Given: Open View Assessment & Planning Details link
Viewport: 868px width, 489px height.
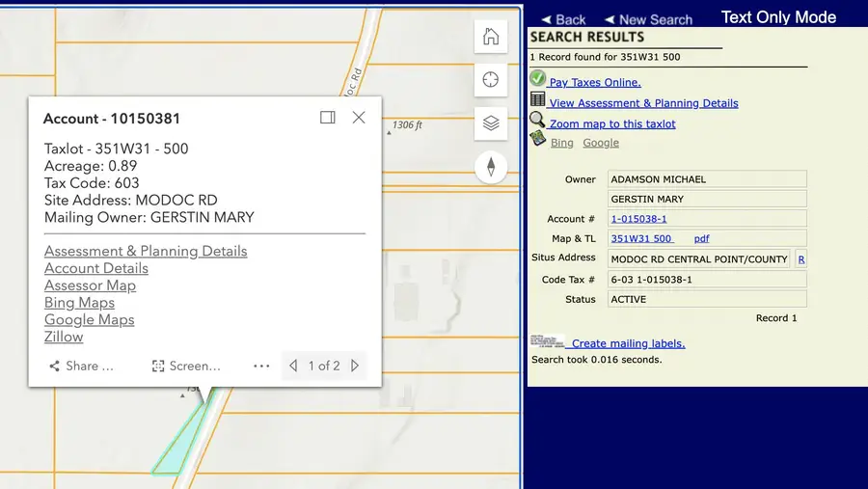Looking at the screenshot, I should coord(644,103).
